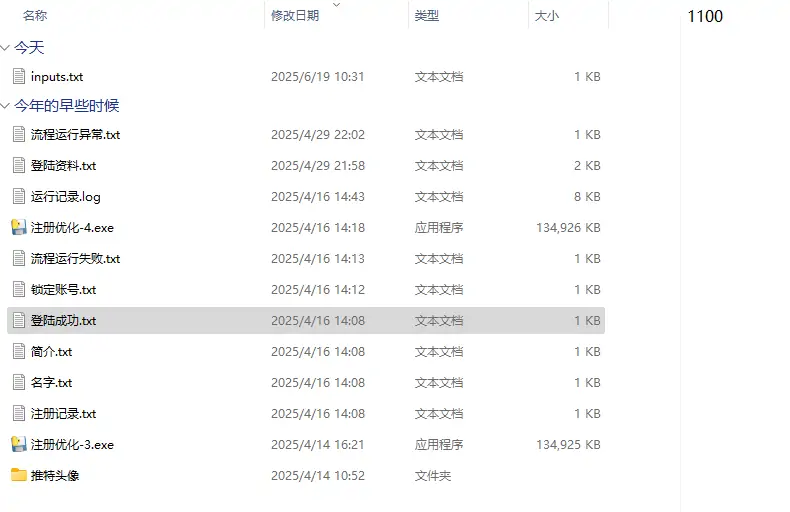Click the size value 2 KB
790x512 pixels.
click(x=587, y=165)
